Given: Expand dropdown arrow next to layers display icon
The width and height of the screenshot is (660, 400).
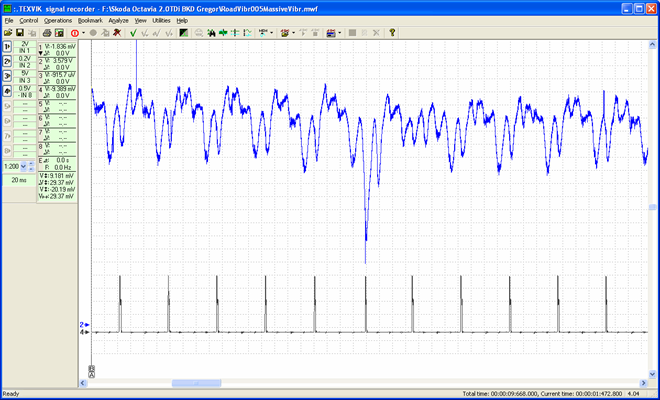Looking at the screenshot, I should (339, 33).
